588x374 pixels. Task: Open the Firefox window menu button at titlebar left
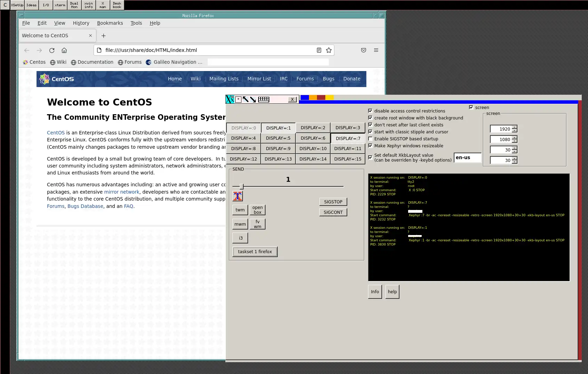pos(22,16)
